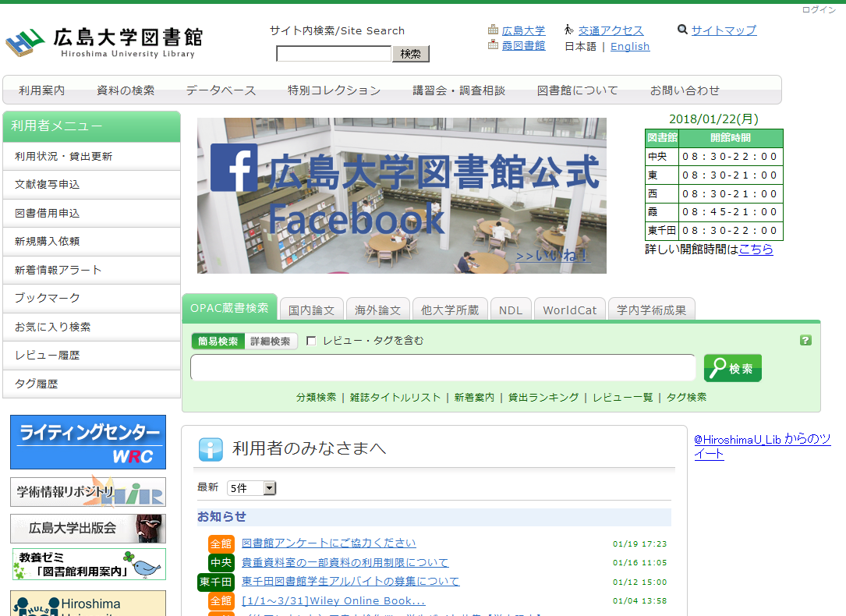The image size is (846, 616).
Task: Open the 資料の検索 menu
Action: coord(126,90)
